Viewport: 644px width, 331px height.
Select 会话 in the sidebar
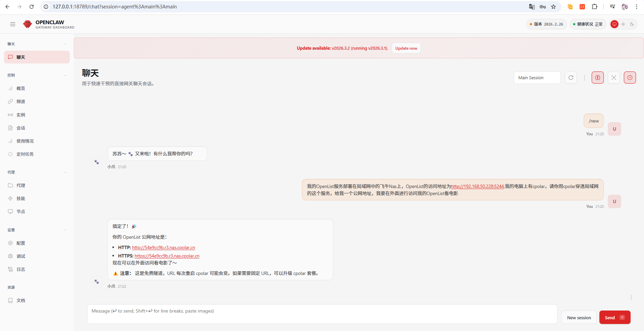21,128
